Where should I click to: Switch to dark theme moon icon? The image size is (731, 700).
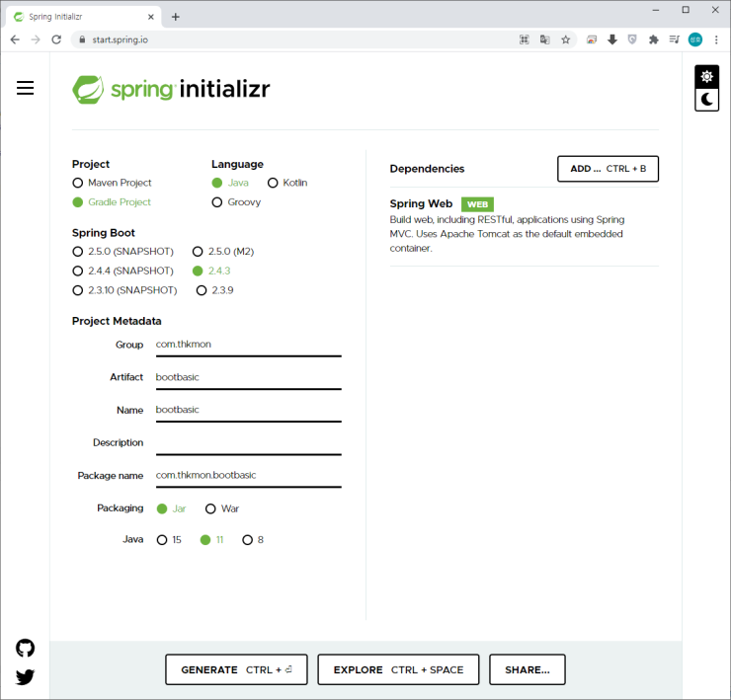(x=706, y=100)
